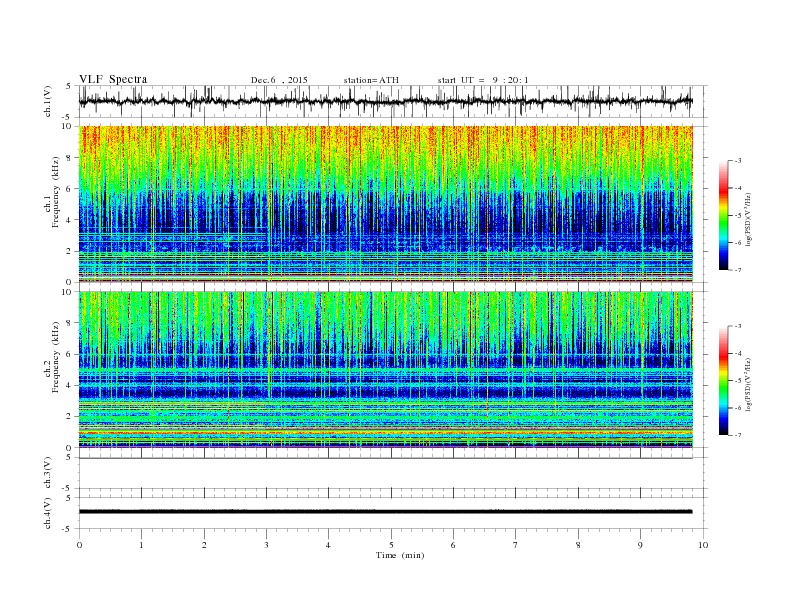Click the "4" tick label on time axis
792x612 pixels.
328,545
